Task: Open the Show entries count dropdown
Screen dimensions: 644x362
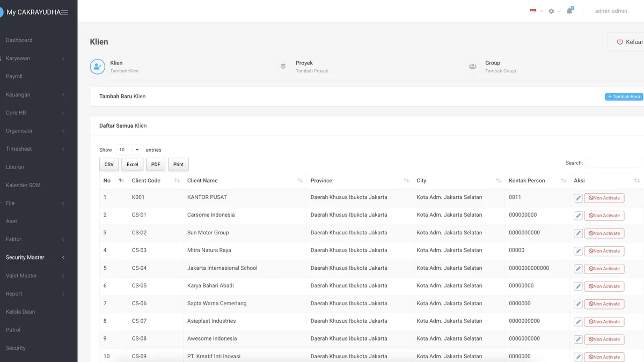Action: pyautogui.click(x=129, y=150)
